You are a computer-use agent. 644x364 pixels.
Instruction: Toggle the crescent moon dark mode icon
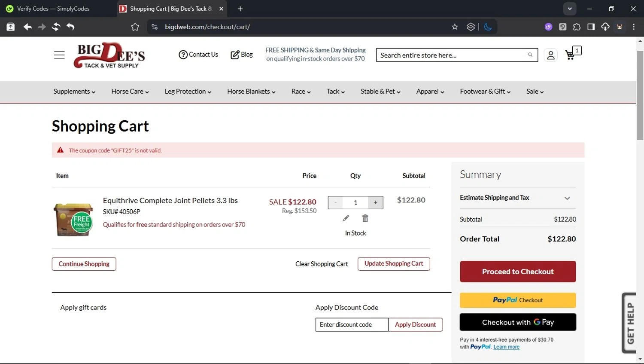click(488, 27)
